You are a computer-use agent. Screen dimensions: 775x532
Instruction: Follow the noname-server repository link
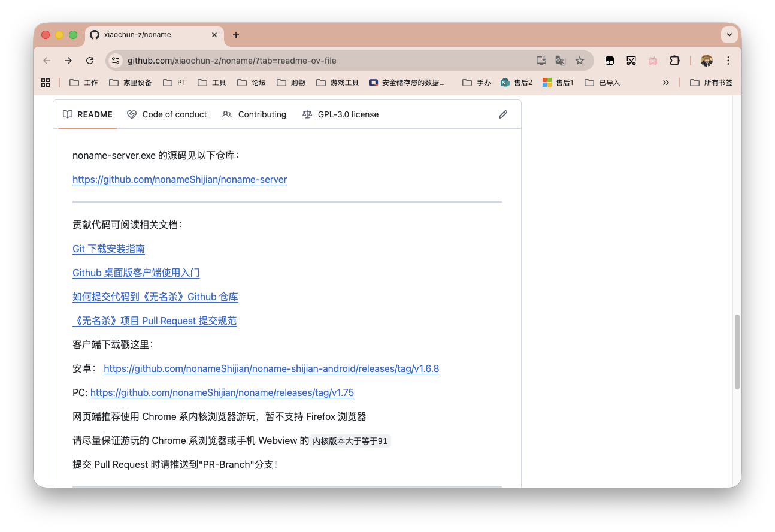tap(180, 179)
